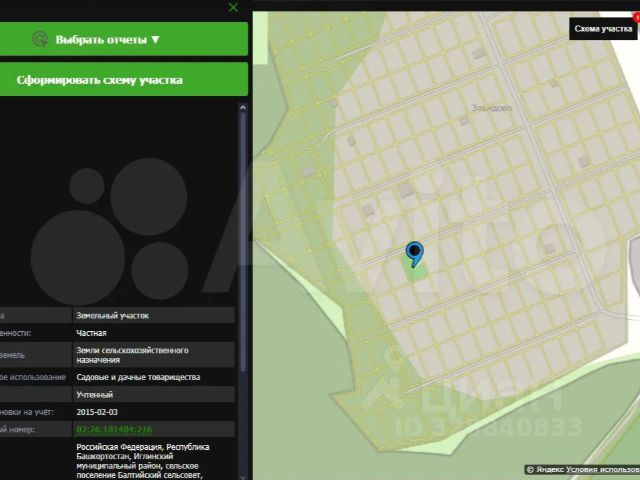Click 'Садовые и дачные товарищества' value
640x480 pixels.
coord(138,377)
